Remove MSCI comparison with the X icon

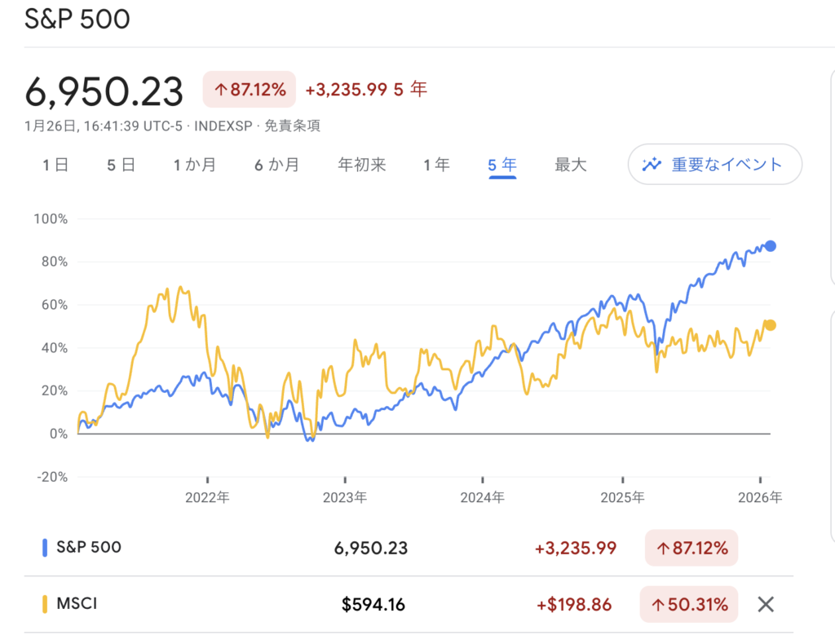[765, 604]
